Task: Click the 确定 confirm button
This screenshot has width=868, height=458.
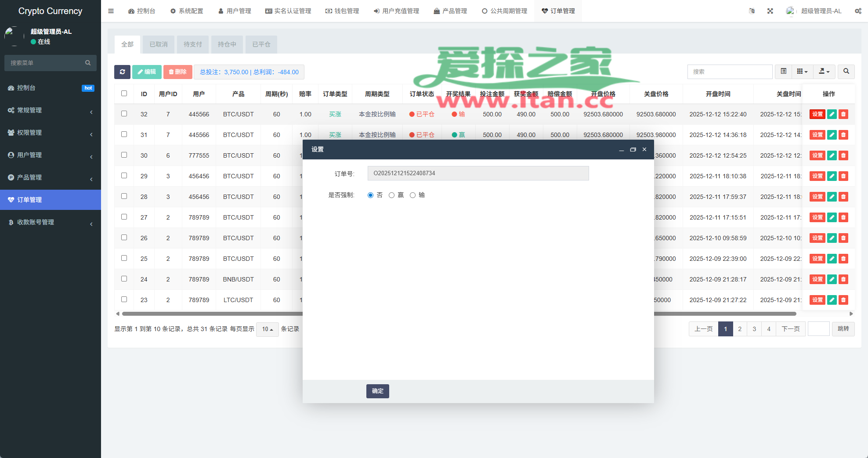Action: coord(377,391)
